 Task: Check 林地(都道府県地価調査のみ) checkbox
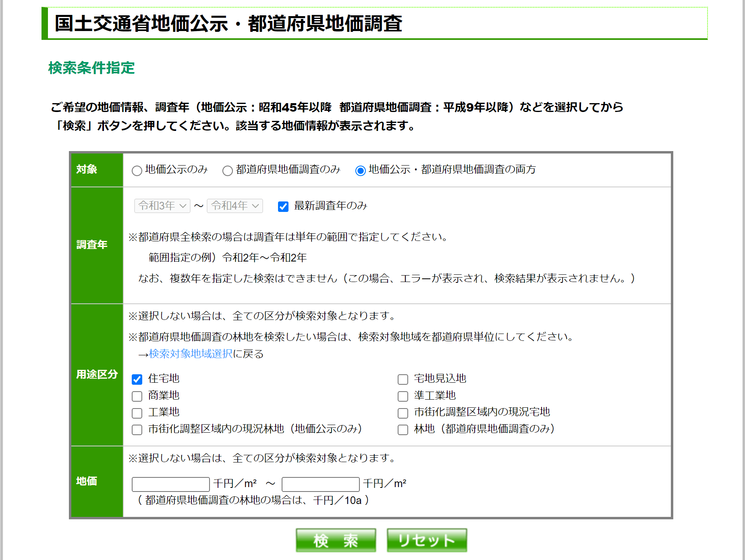[x=403, y=430]
